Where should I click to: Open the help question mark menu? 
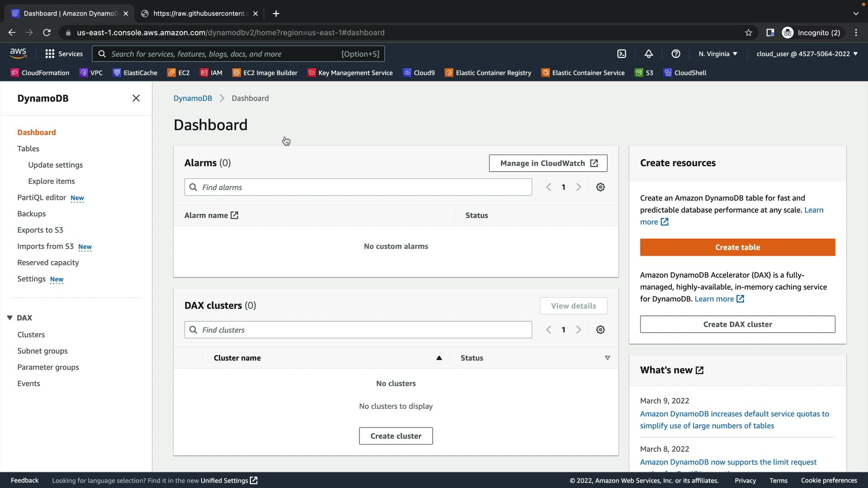675,54
